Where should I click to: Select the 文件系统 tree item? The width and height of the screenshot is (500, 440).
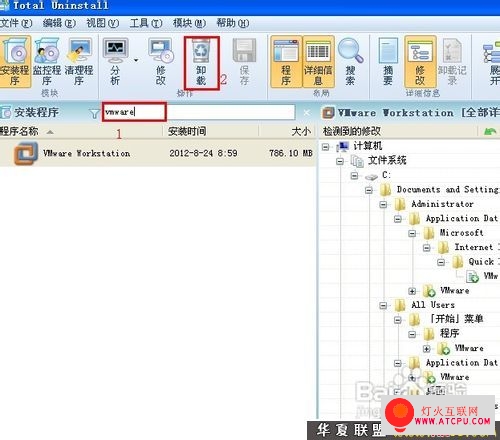[x=387, y=161]
